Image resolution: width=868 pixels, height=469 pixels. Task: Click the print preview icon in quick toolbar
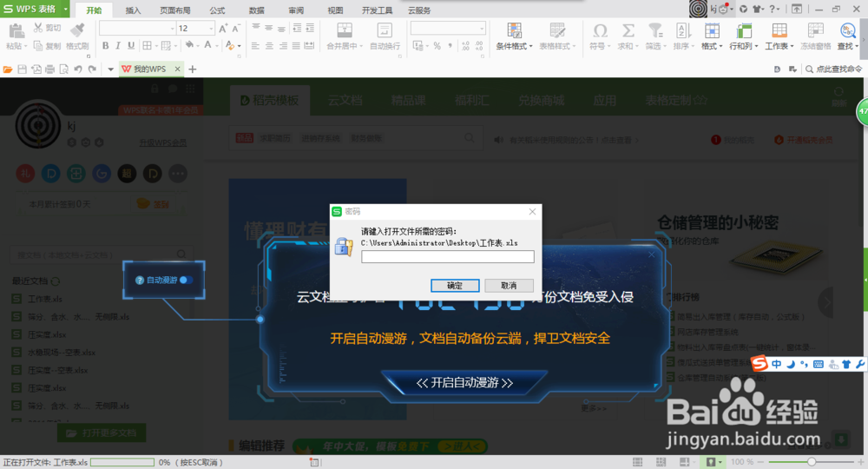pyautogui.click(x=63, y=69)
